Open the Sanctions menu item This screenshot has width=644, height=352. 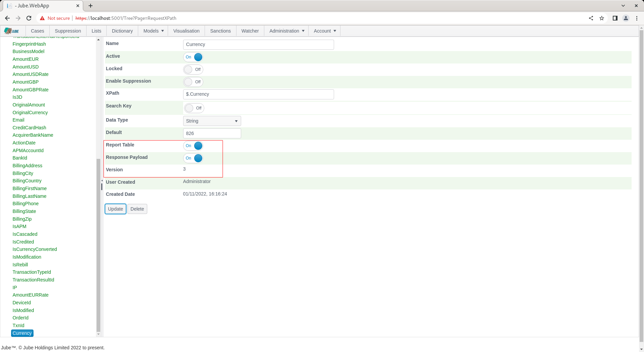point(220,31)
